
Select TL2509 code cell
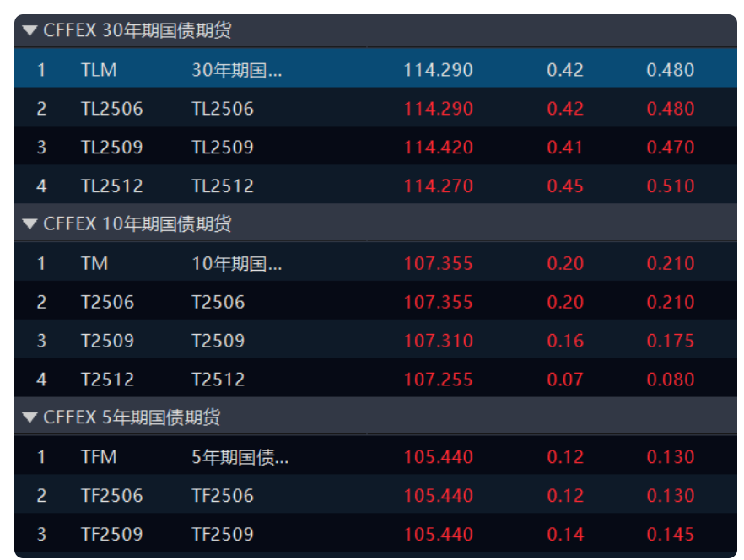click(x=112, y=147)
